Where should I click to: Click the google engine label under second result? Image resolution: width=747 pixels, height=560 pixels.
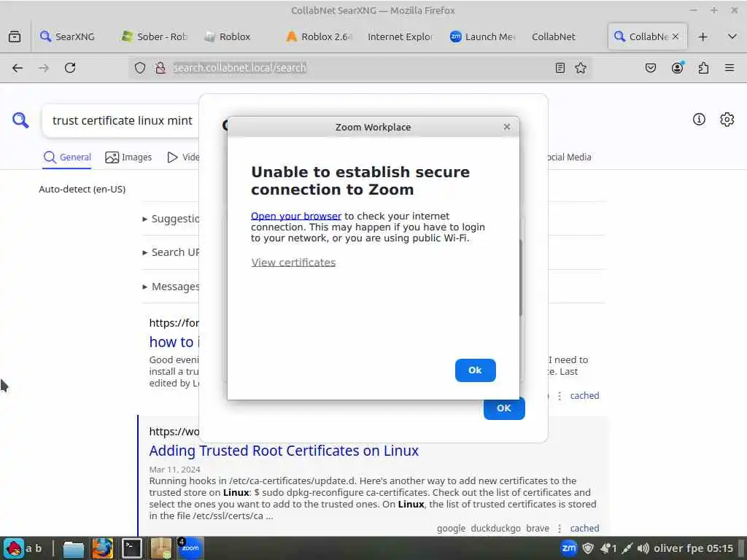tap(451, 529)
